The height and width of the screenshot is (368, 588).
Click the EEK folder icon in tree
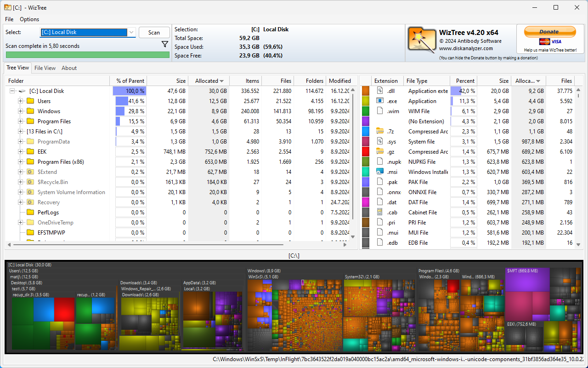click(x=31, y=152)
